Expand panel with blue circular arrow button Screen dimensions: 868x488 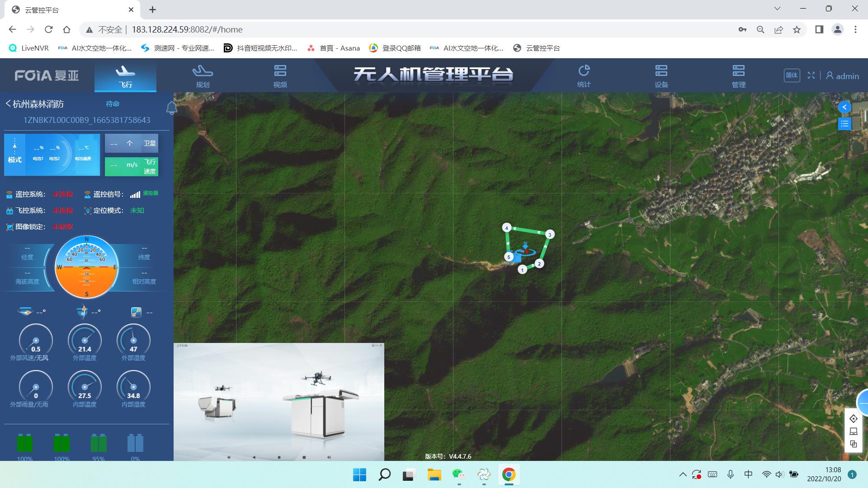point(844,107)
